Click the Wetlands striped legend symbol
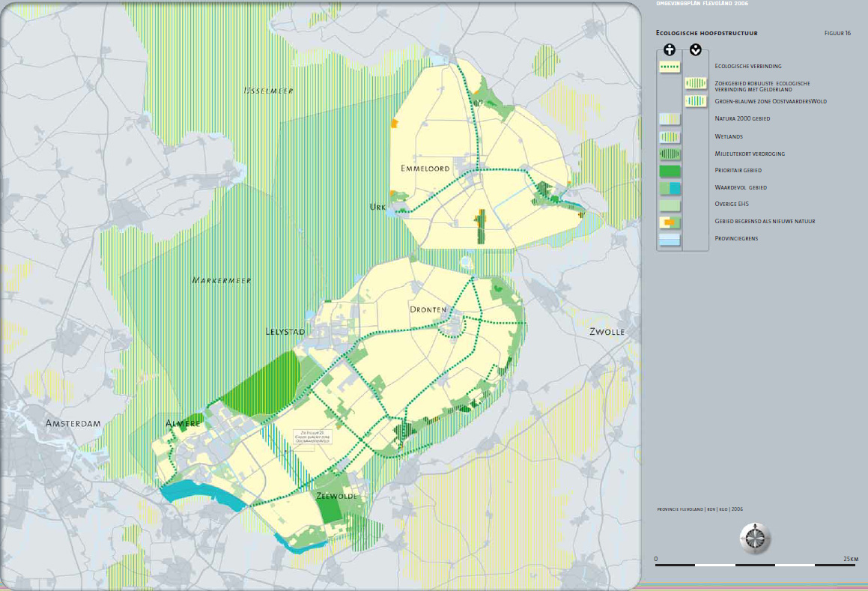868x591 pixels. click(x=669, y=136)
